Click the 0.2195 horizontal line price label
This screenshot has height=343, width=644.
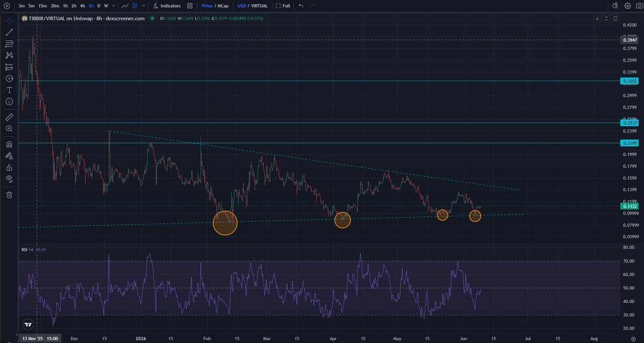pos(629,143)
